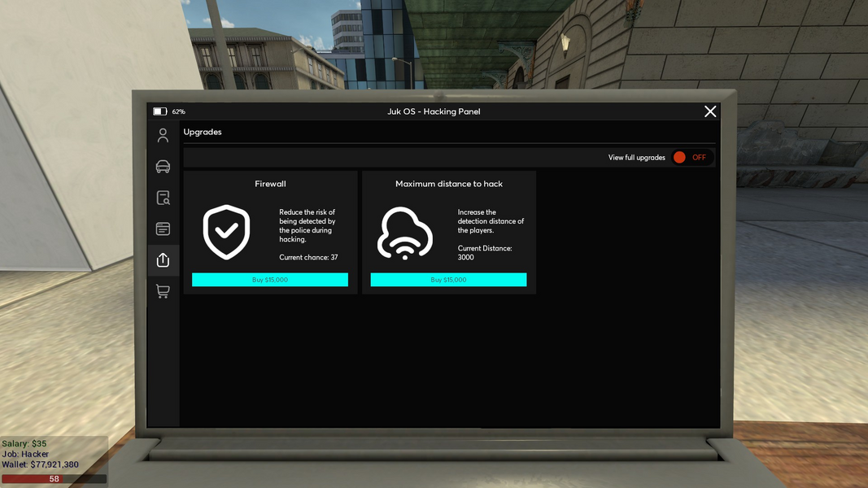Viewport: 868px width, 488px height.
Task: Click the Firewall shield checkmark icon
Action: click(226, 233)
